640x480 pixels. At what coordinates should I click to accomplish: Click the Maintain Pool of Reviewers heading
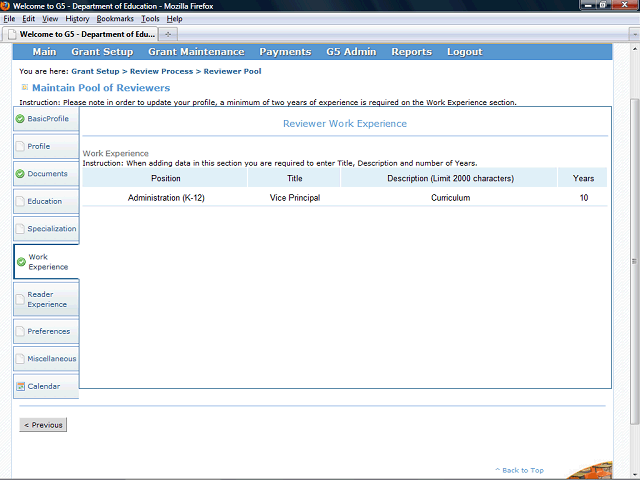(101, 88)
